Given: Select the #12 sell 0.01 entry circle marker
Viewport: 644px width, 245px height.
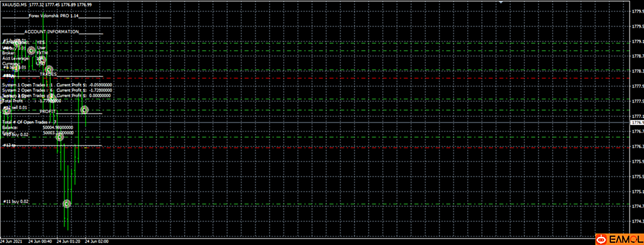Looking at the screenshot, I should pos(84,109).
